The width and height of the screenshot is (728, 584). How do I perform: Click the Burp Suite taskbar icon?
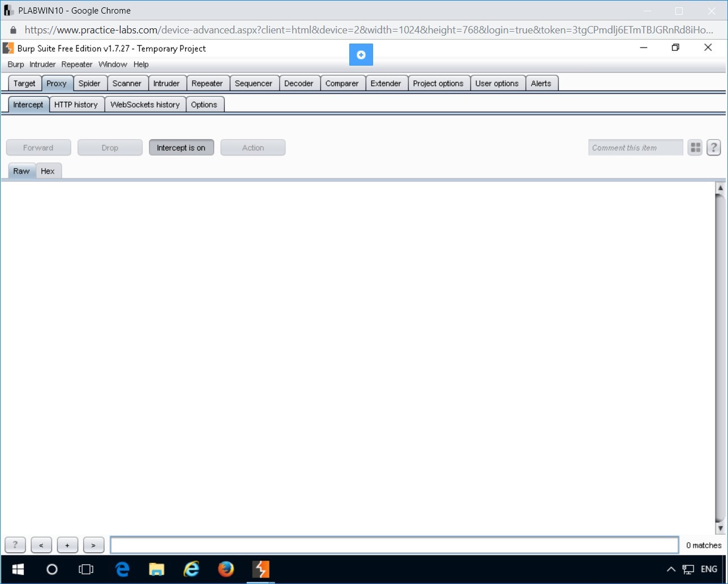tap(260, 569)
